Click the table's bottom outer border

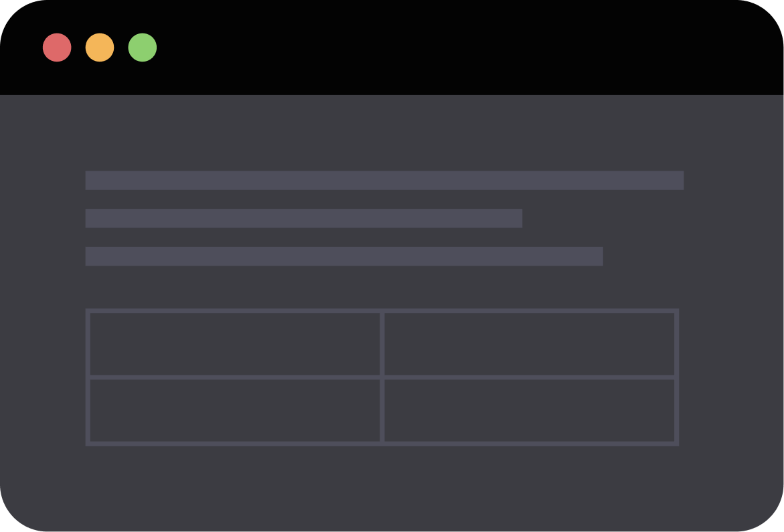tap(234, 443)
